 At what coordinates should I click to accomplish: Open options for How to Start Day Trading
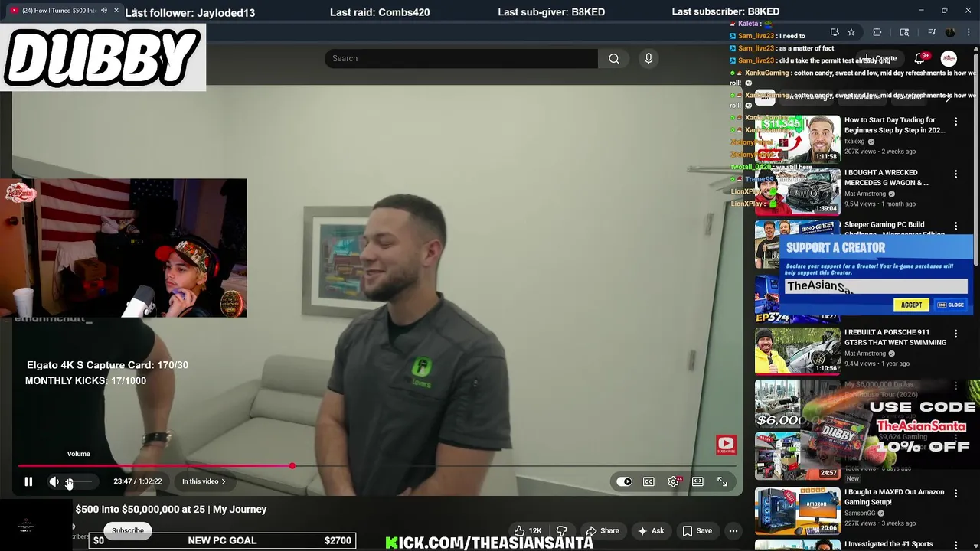tap(955, 122)
